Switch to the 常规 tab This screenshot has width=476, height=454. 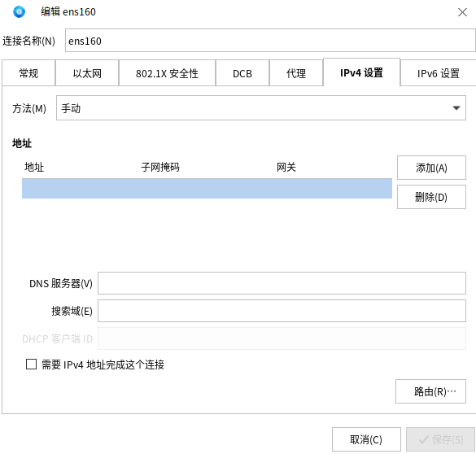tap(28, 73)
